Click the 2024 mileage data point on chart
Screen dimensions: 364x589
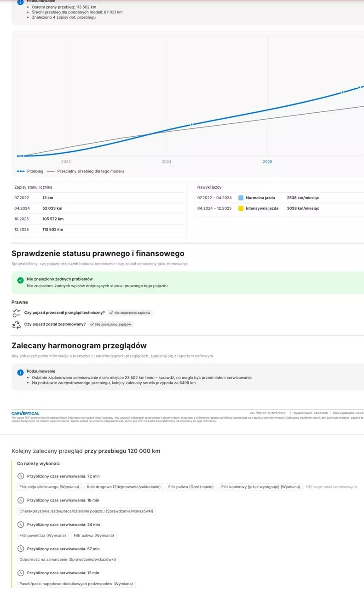191,125
